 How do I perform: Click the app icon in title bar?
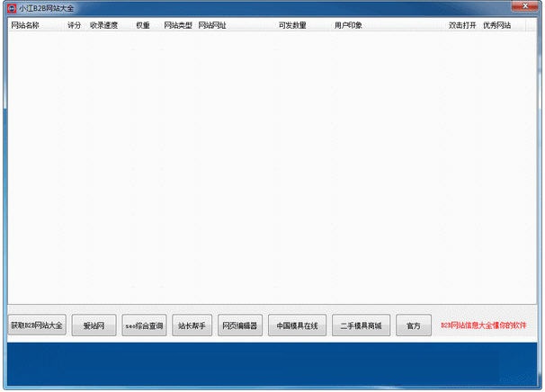coord(11,7)
